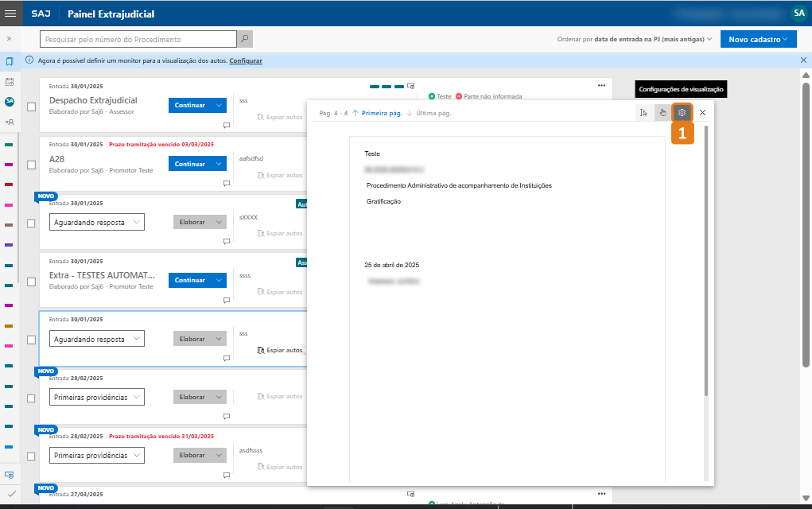Click the search magnifier button
This screenshot has width=812, height=509.
(245, 39)
